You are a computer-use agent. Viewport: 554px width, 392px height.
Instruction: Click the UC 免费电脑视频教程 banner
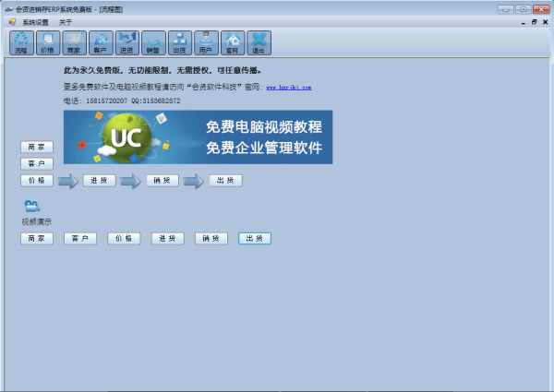(198, 137)
